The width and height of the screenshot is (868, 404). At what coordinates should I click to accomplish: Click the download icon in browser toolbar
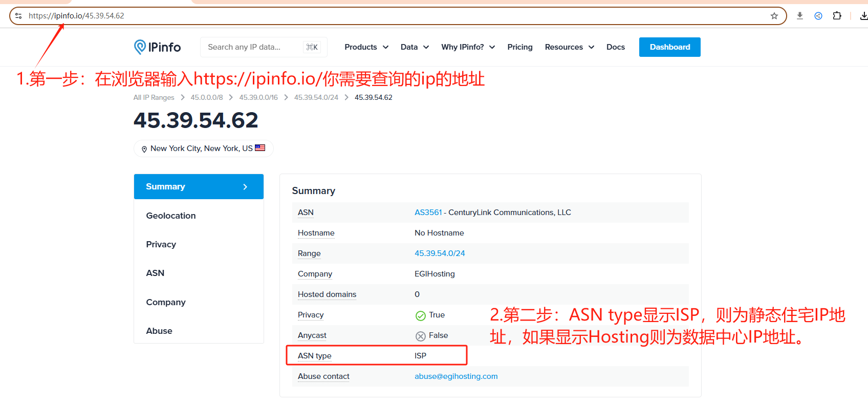click(799, 16)
